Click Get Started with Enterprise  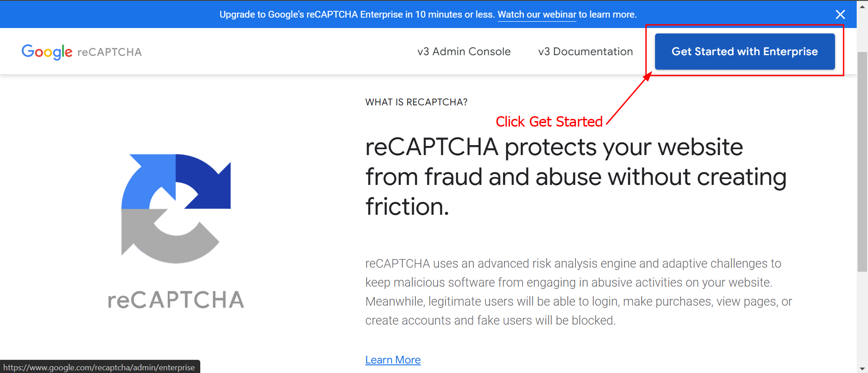745,51
